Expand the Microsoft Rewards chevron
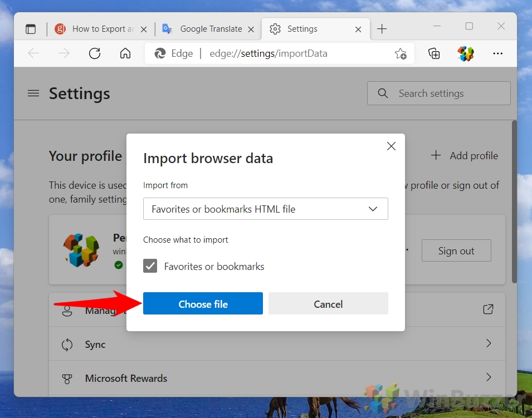Image resolution: width=532 pixels, height=418 pixels. [x=489, y=377]
